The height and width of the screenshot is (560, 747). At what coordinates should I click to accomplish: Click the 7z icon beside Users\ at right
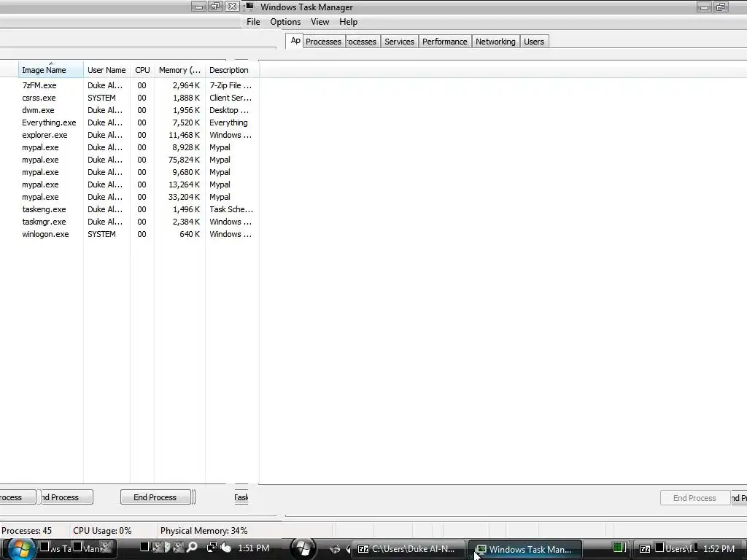(x=645, y=549)
